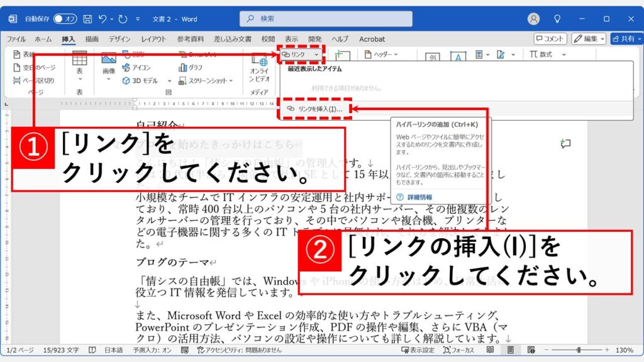Click the 数式 pi equation icon
The width and height of the screenshot is (644, 362).
point(533,54)
